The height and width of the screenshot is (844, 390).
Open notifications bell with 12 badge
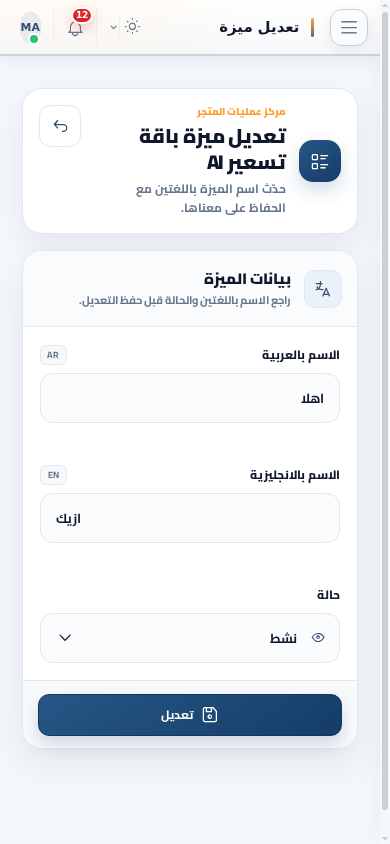(76, 27)
